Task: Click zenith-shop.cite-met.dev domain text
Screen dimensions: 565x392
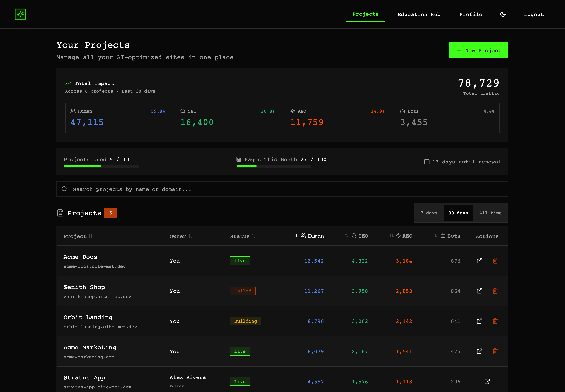Action: pyautogui.click(x=97, y=297)
